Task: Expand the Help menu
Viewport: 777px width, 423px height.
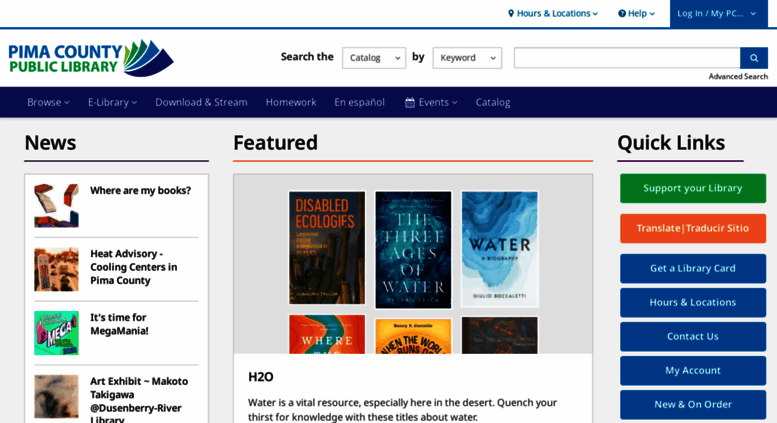Action: [636, 13]
